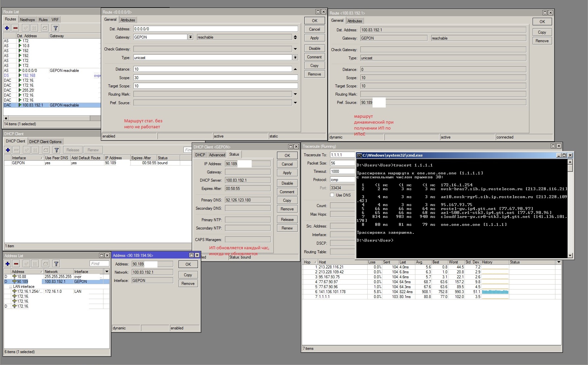Click address icon of 172.16.1.254 row
The height and width of the screenshot is (365, 588).
[x=14, y=291]
